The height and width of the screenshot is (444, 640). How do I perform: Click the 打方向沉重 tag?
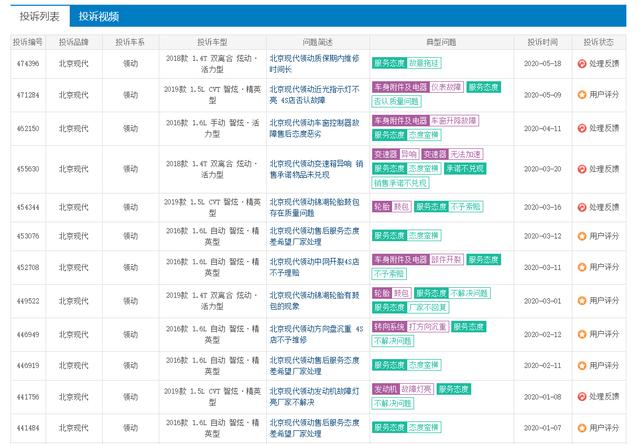[428, 326]
